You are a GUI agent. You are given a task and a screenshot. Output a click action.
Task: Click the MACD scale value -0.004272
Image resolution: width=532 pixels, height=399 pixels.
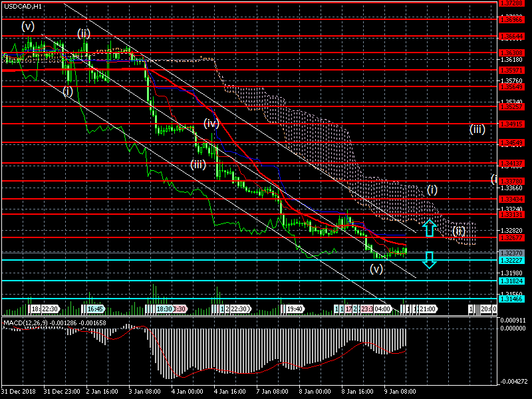513,381
